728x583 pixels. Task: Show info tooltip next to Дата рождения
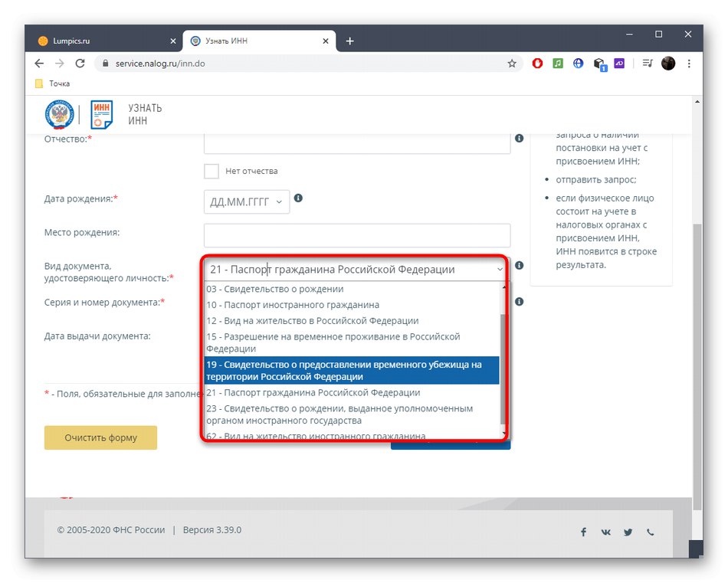pos(299,198)
